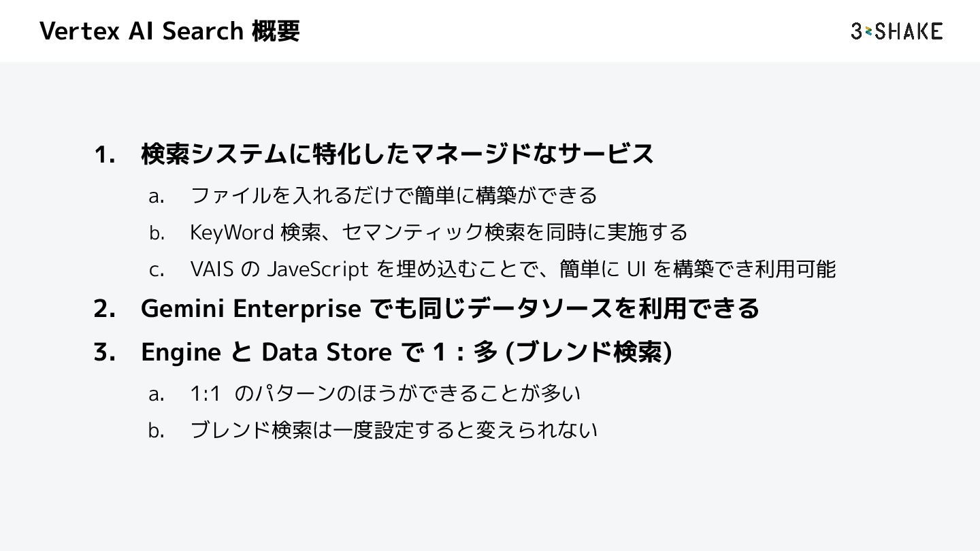
Task: Click the list number "2."
Action: 104,309
